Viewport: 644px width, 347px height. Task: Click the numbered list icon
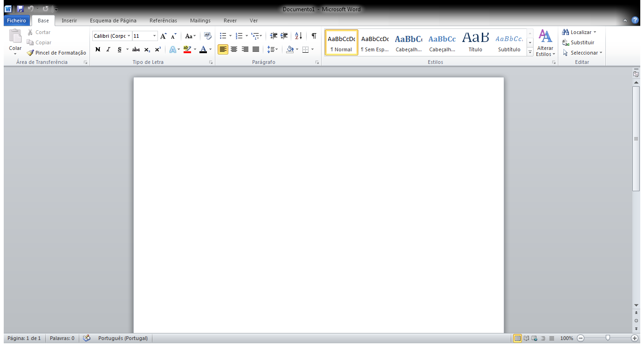239,36
